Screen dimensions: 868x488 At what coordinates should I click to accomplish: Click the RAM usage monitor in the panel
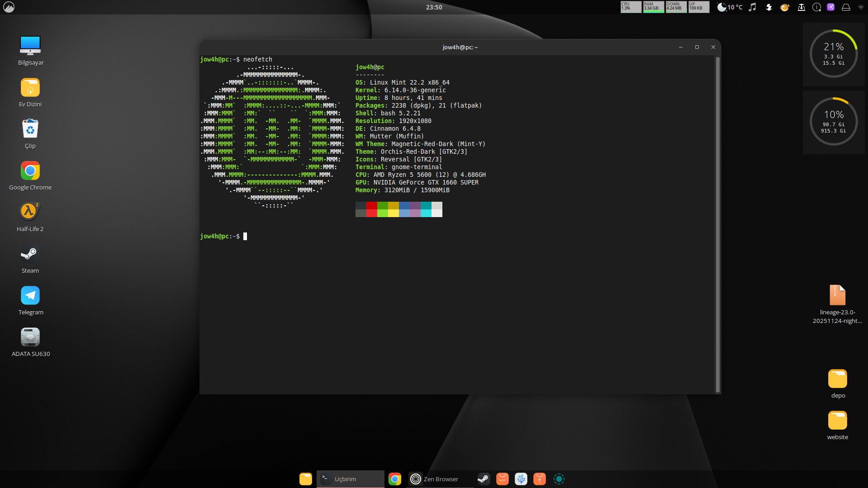pyautogui.click(x=654, y=7)
